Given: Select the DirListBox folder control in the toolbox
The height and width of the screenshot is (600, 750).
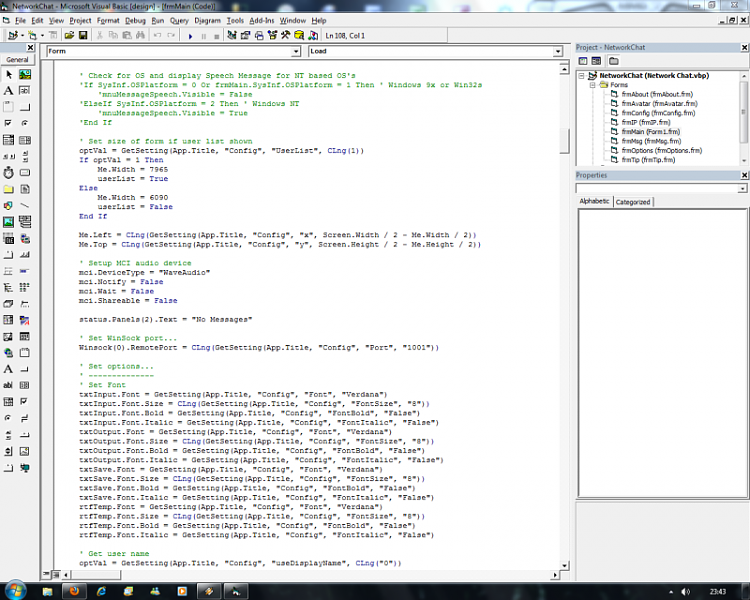Looking at the screenshot, I should pos(9,189).
